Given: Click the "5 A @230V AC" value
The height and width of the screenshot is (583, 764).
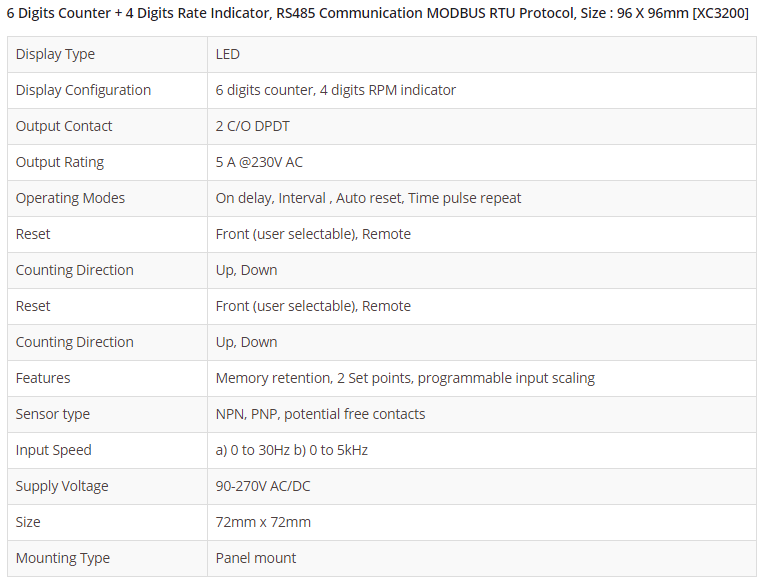Looking at the screenshot, I should 259,162.
